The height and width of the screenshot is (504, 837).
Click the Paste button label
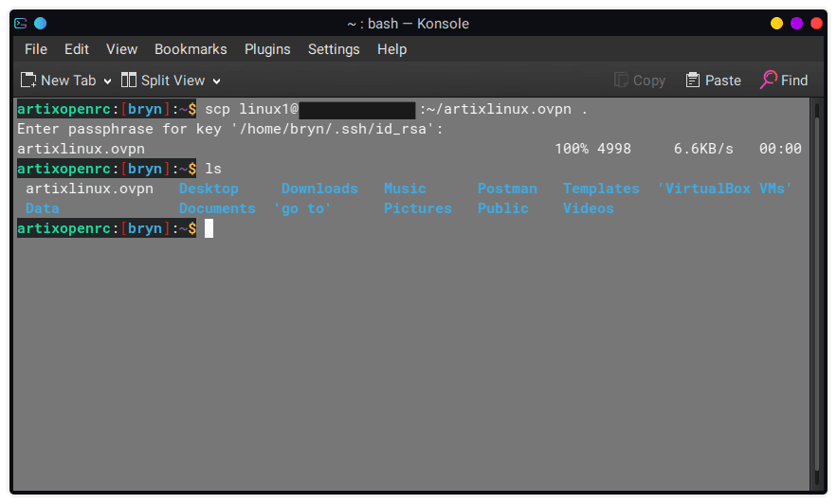coord(722,81)
